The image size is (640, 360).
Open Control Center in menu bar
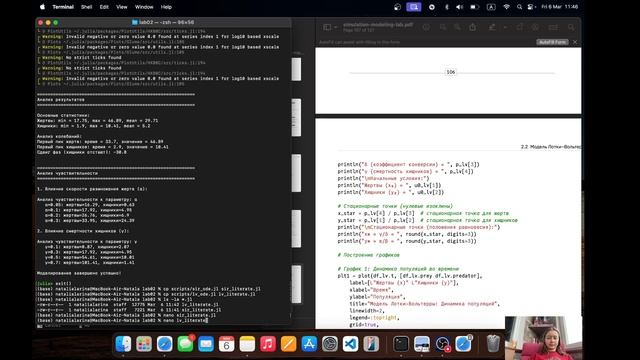click(x=531, y=7)
